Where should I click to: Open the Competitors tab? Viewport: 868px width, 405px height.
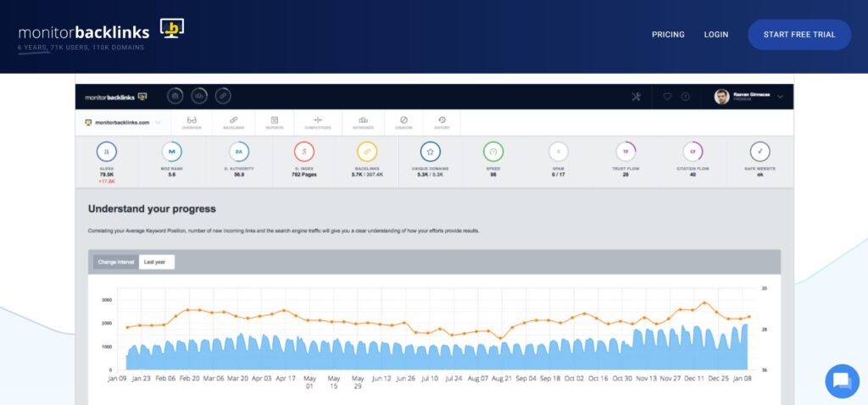[318, 123]
